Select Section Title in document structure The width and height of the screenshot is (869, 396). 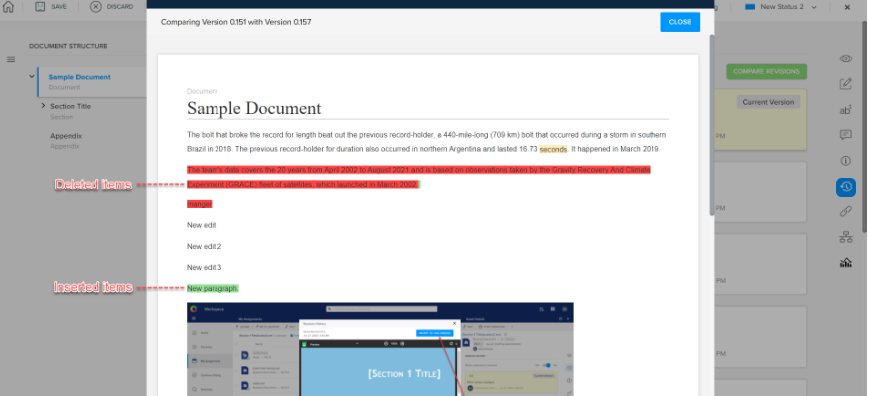70,106
